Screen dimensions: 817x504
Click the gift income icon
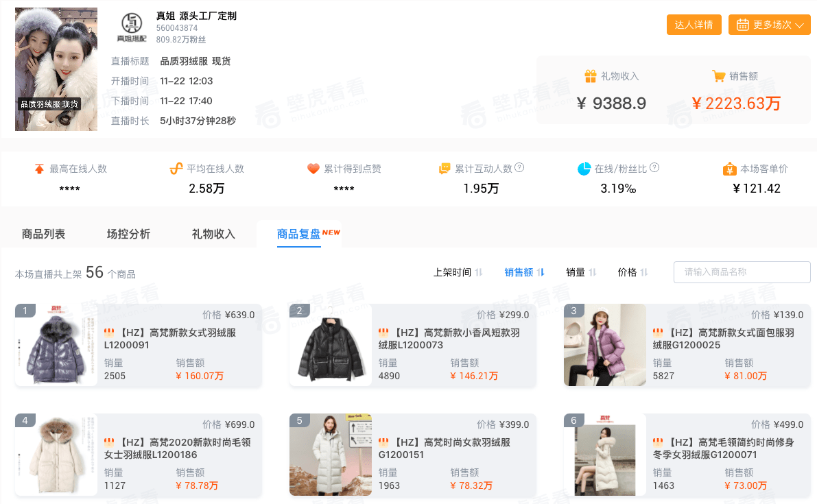point(591,76)
